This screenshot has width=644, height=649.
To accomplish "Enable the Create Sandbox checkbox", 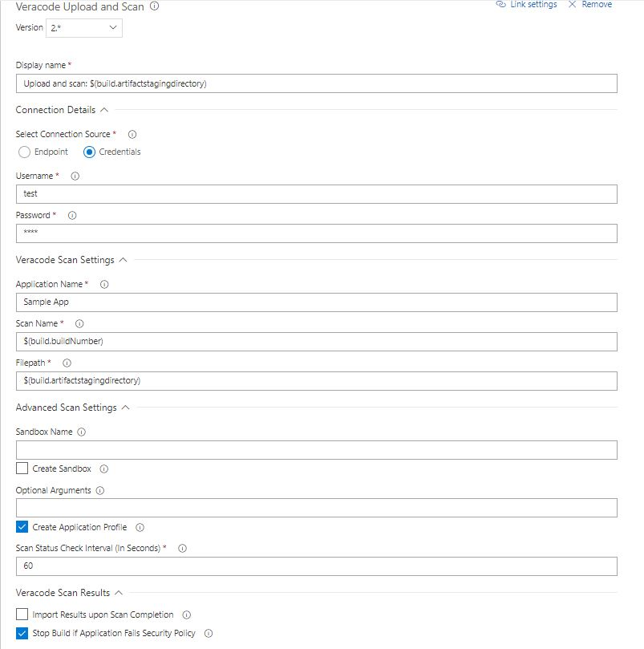I will (22, 468).
